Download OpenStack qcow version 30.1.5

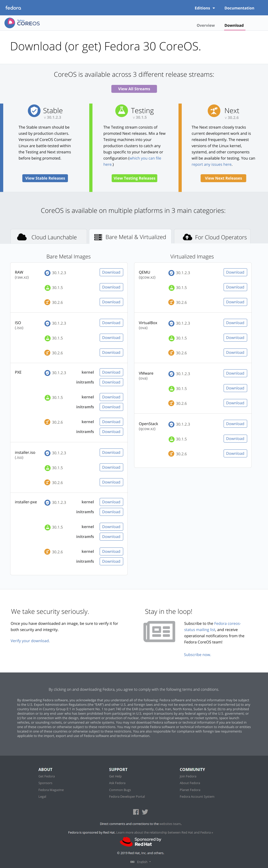coord(235,439)
